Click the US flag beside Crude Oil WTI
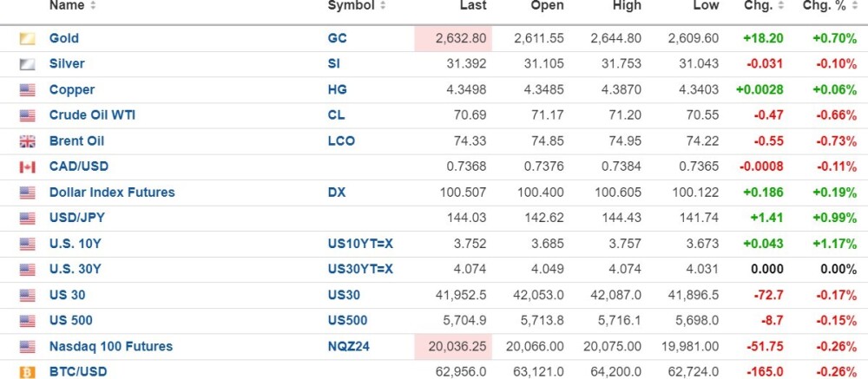 (x=27, y=115)
